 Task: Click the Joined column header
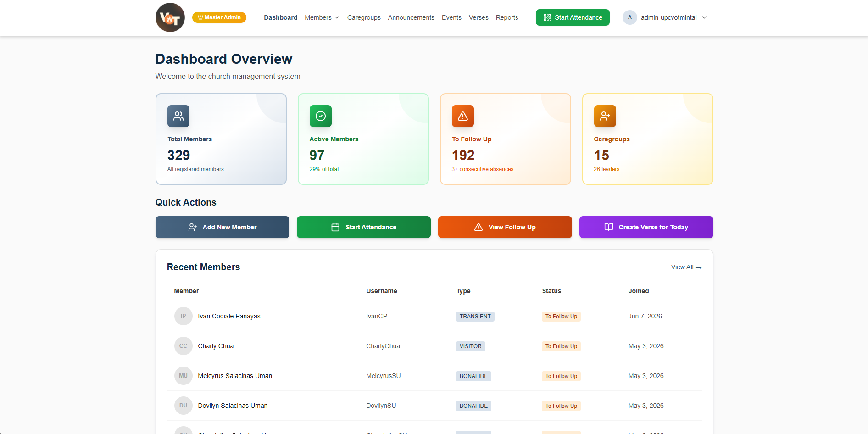639,291
